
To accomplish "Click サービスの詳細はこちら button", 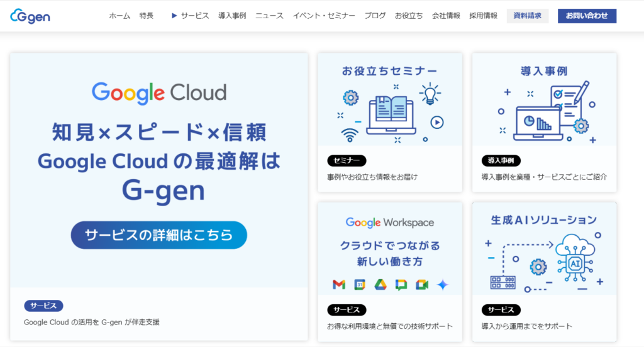I will point(158,235).
